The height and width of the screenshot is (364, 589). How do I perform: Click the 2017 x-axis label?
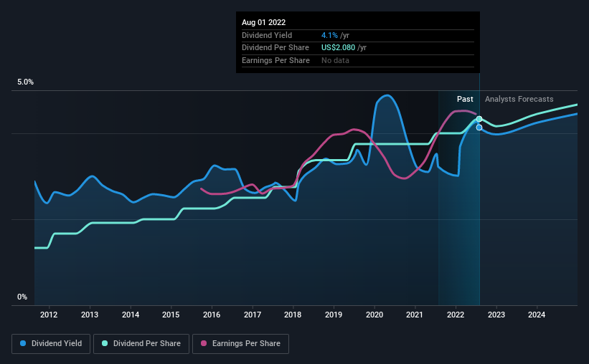click(253, 315)
